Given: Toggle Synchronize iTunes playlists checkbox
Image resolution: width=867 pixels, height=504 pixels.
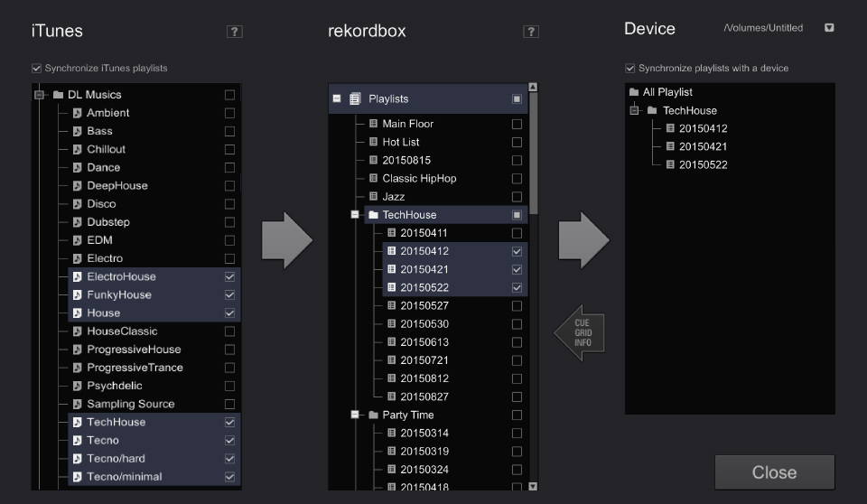Looking at the screenshot, I should (36, 68).
